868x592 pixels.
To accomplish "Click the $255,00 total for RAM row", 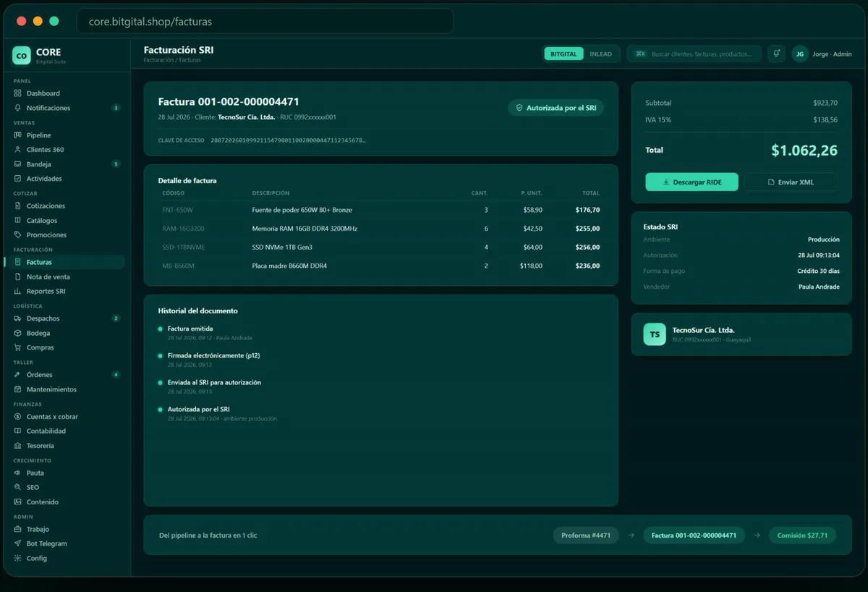I will coord(587,229).
